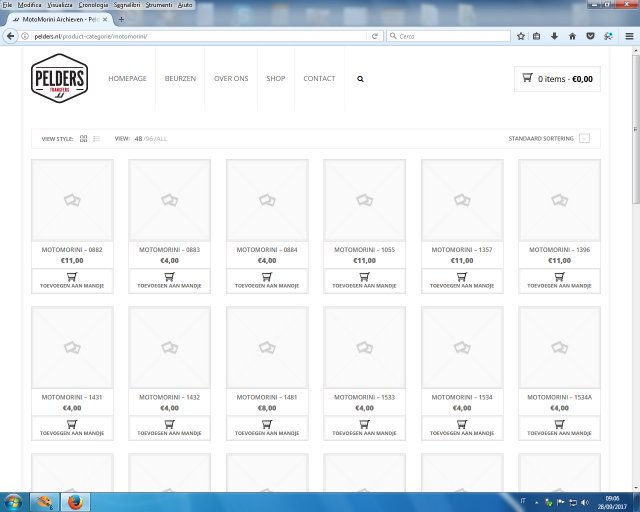Viewport: 640px width, 512px height.
Task: Click the browser back arrow button
Action: tap(10, 36)
